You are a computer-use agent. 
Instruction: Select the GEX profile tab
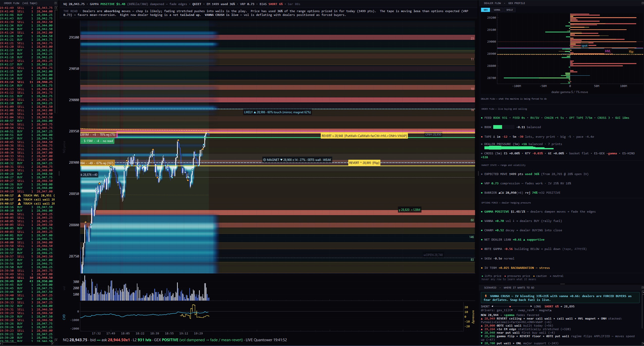[x=485, y=10]
